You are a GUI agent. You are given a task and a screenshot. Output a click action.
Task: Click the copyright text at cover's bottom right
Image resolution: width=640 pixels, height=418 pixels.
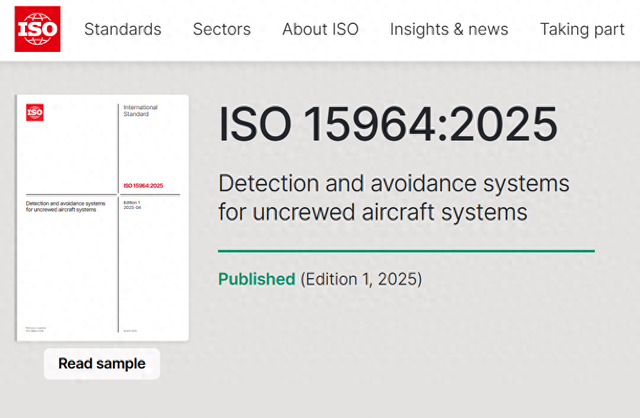[x=131, y=330]
